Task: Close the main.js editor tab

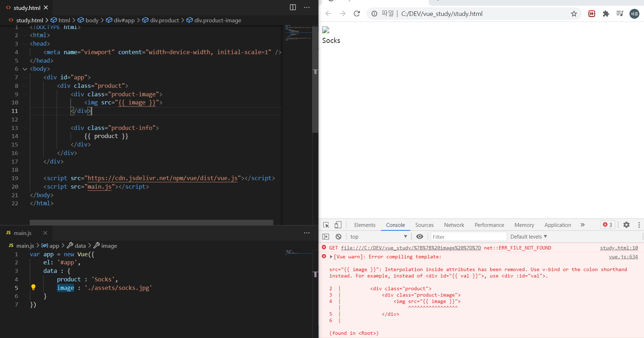Action: coord(45,233)
